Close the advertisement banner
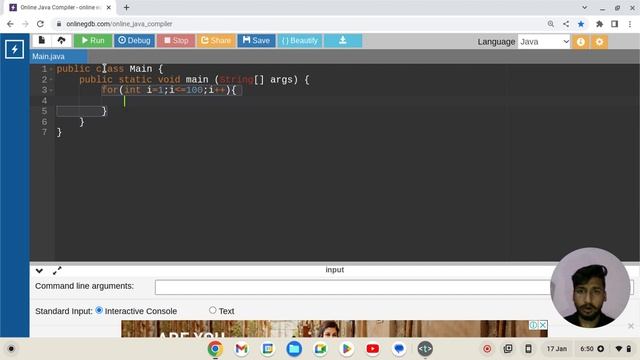This screenshot has height=360, width=640. tap(543, 325)
